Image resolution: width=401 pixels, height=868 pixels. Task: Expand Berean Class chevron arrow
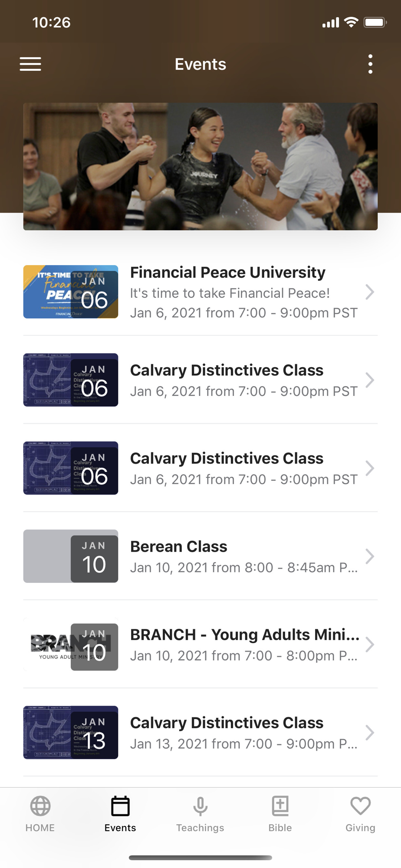pos(370,556)
